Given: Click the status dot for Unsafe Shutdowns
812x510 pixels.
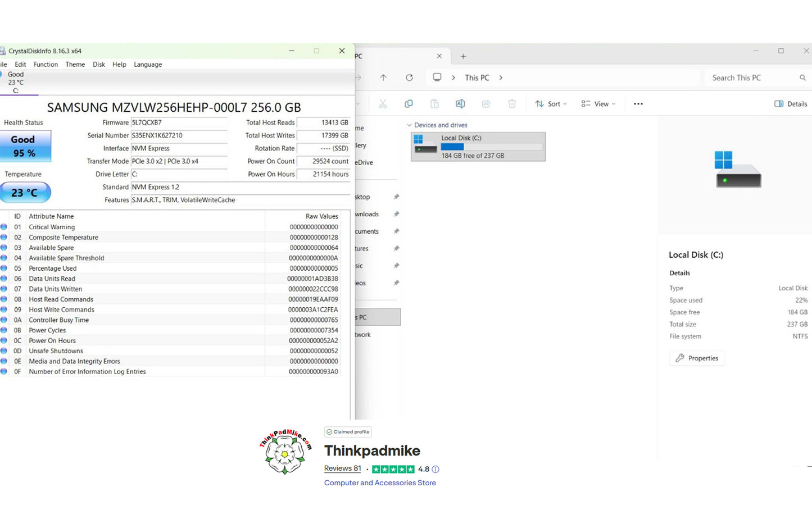Looking at the screenshot, I should point(4,351).
